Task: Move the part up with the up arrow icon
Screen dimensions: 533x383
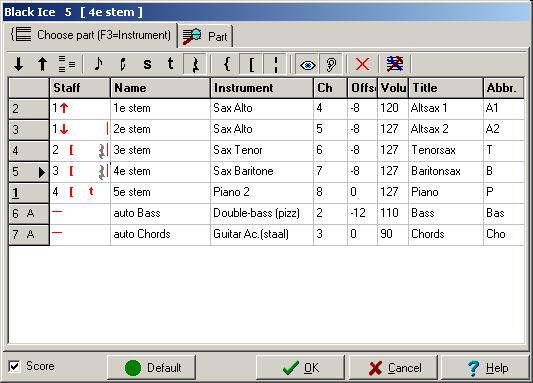Action: coord(42,64)
